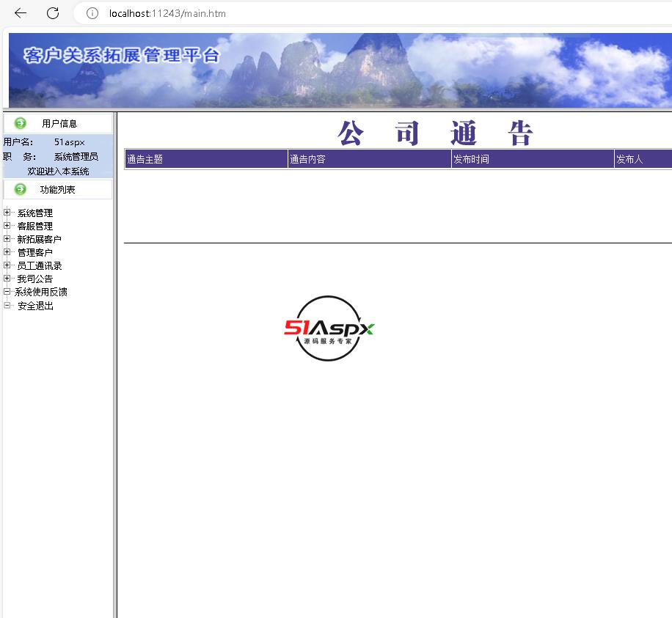This screenshot has height=618, width=672.
Task: Click the 通告内容 column header
Action: tap(370, 159)
